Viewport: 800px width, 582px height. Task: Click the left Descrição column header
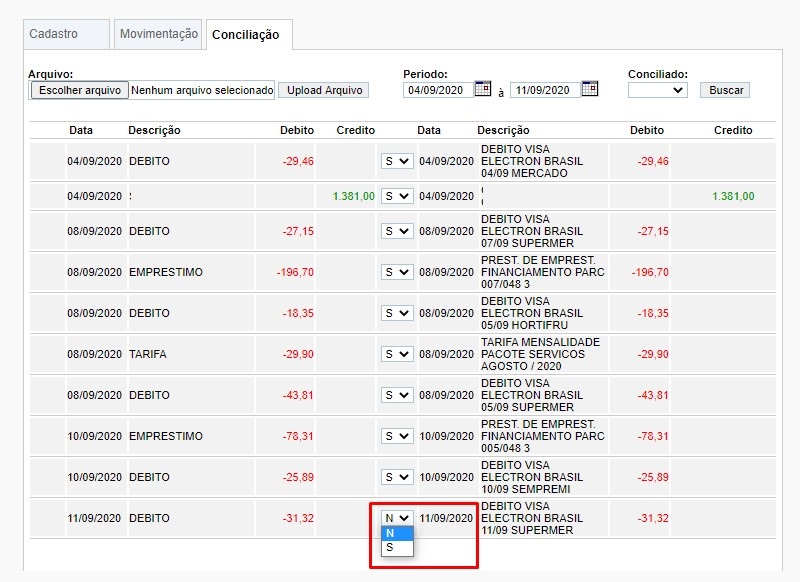click(x=154, y=130)
